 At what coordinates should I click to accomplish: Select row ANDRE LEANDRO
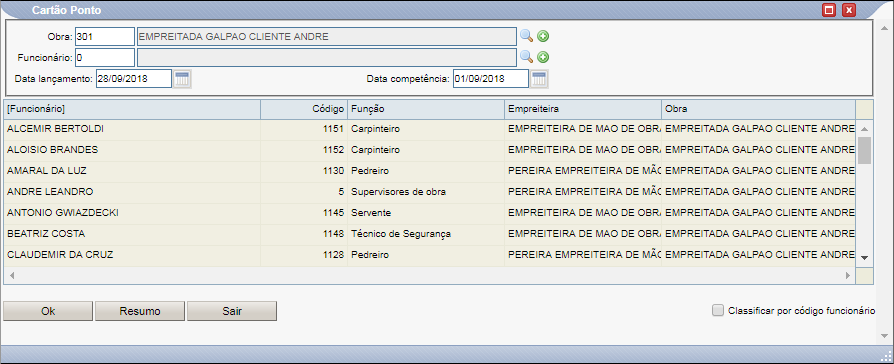coord(430,192)
